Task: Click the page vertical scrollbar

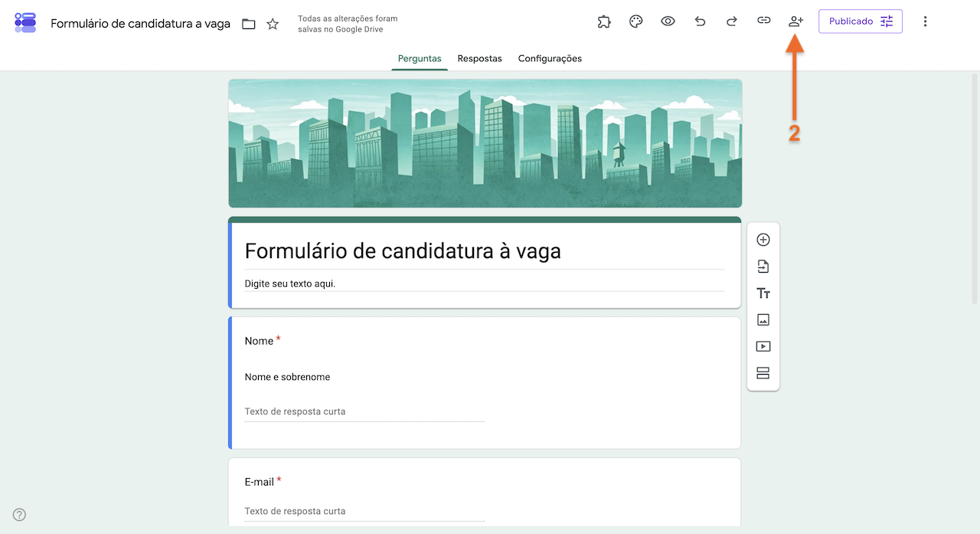Action: (975, 188)
